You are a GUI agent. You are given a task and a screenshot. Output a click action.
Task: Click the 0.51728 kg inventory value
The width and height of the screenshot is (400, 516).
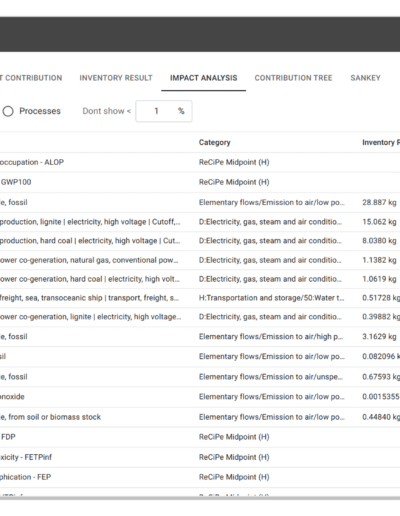coord(381,298)
